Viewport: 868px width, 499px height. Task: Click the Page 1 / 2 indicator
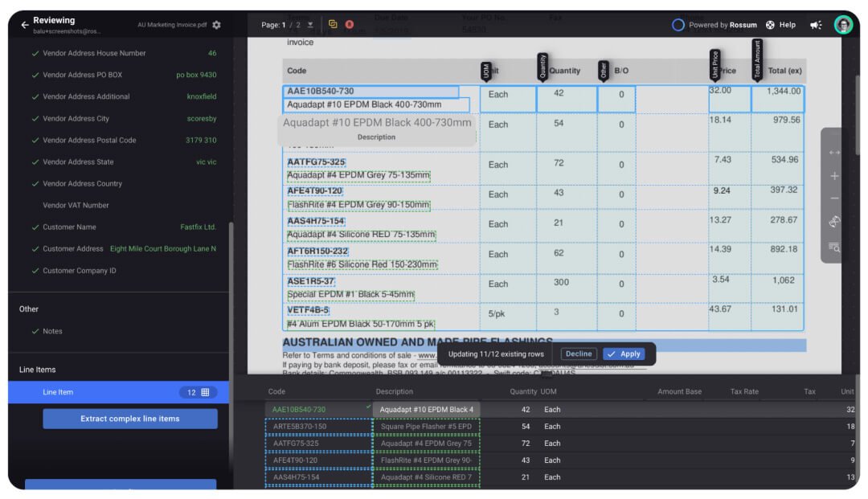point(281,25)
